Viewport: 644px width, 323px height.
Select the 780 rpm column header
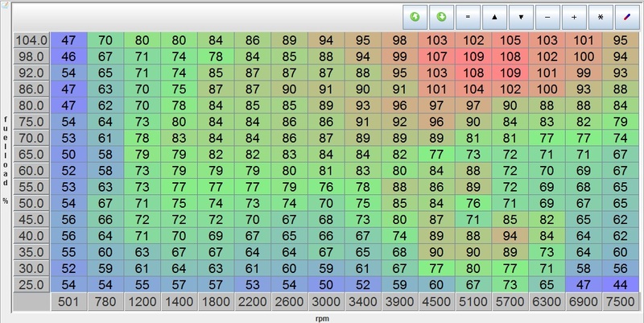105,302
